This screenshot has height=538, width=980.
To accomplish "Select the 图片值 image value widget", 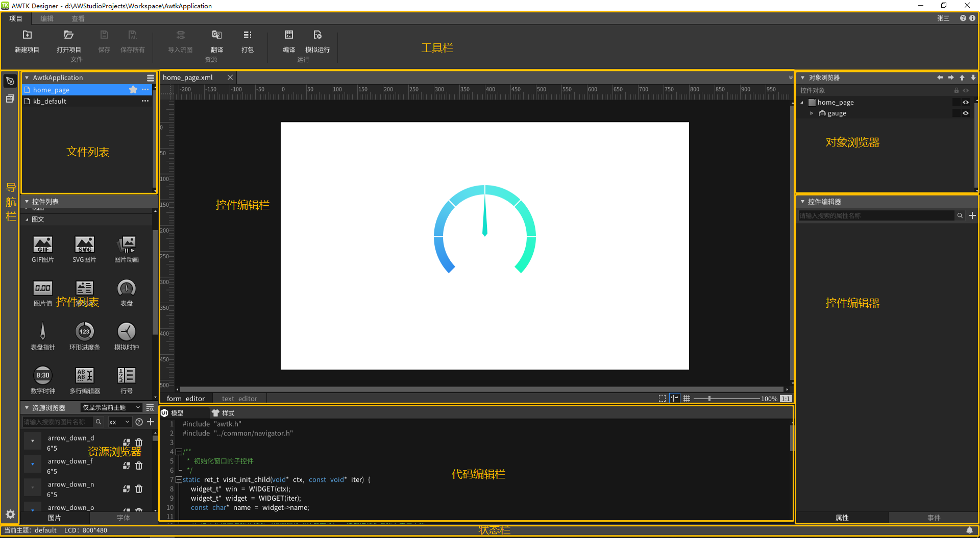I will coord(43,293).
